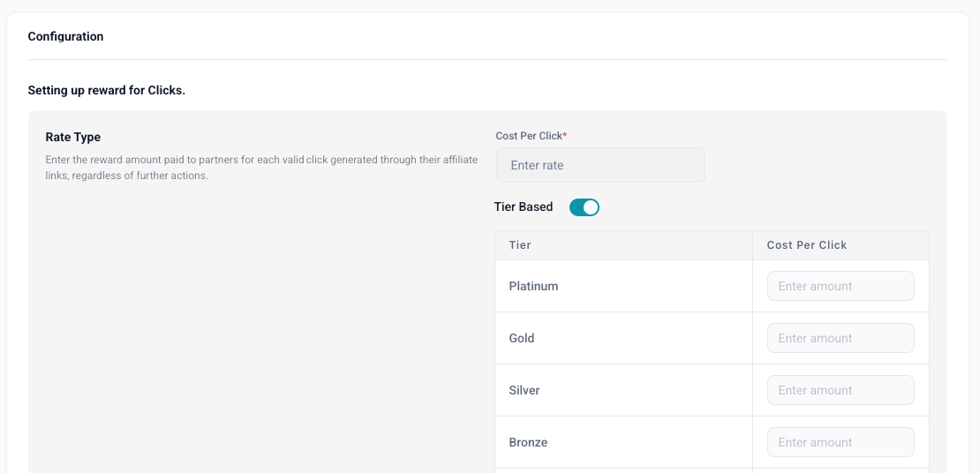The height and width of the screenshot is (473, 980).
Task: Click the Rate Type label
Action: pos(73,137)
